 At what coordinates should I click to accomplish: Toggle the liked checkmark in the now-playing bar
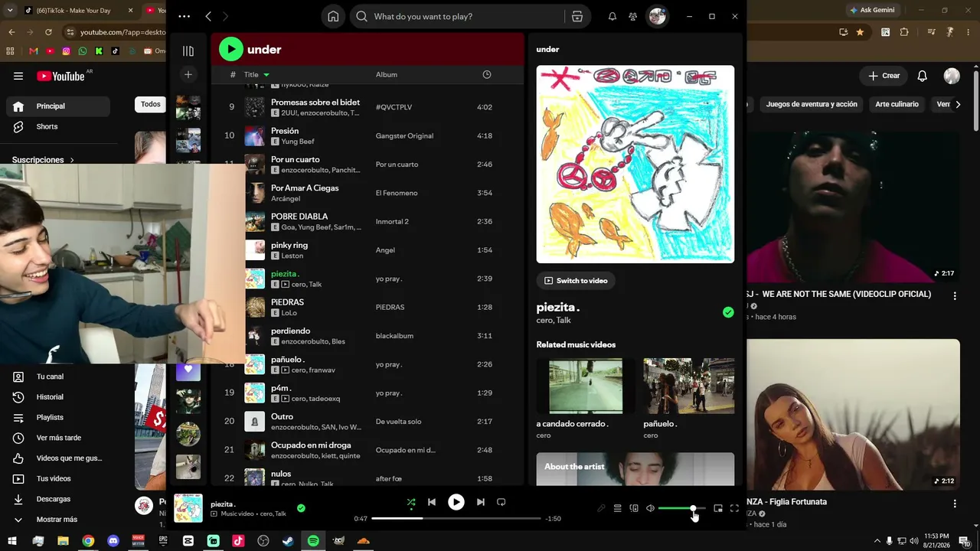tap(301, 507)
